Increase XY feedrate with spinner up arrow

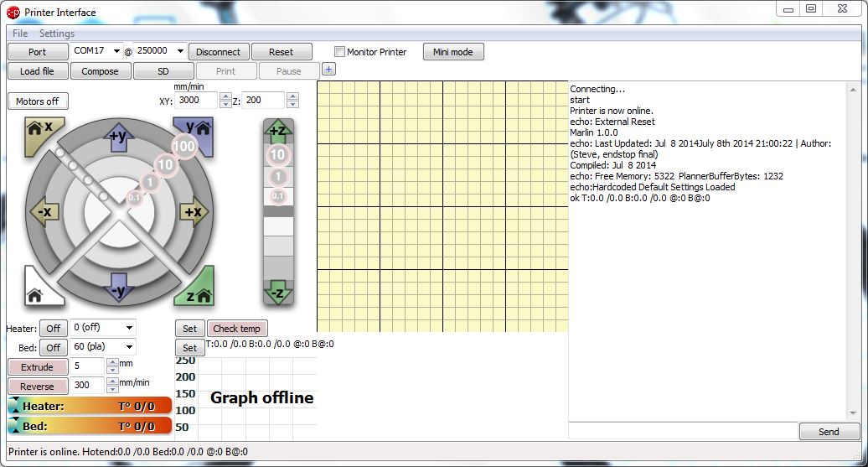[x=225, y=96]
